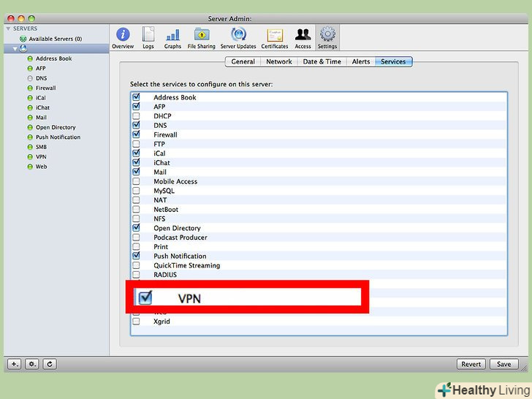Enable the Xgrid service checkbox

pyautogui.click(x=136, y=321)
